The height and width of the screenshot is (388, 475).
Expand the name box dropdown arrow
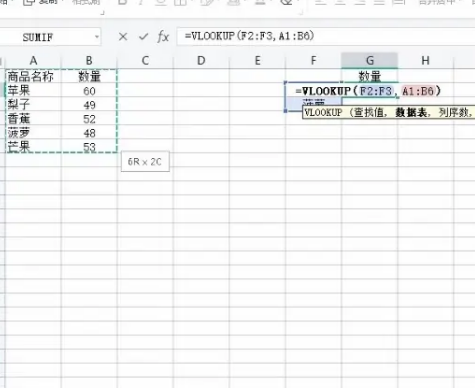coord(97,37)
